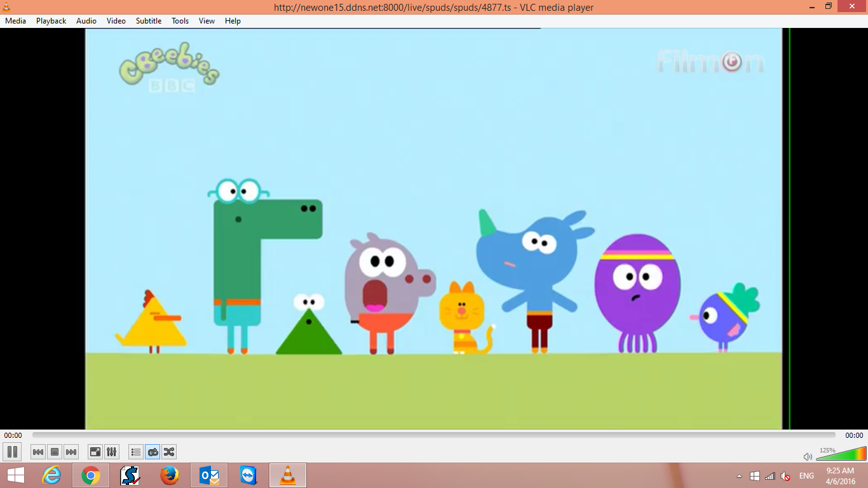The height and width of the screenshot is (488, 868).
Task: Click the Windows flag tray icon
Action: coord(755,476)
